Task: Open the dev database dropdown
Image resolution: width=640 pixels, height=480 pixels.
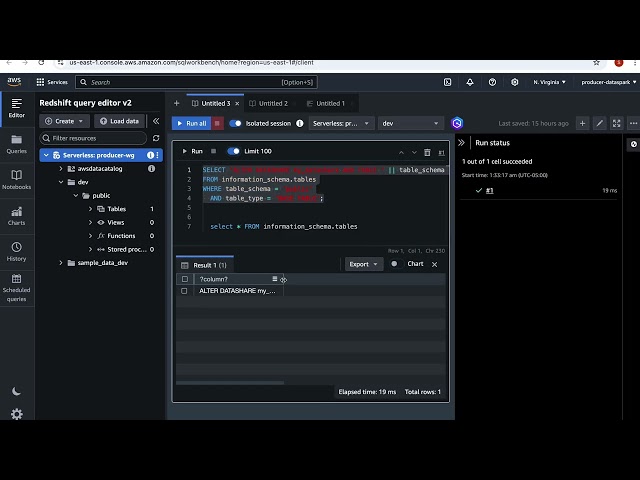Action: click(411, 123)
